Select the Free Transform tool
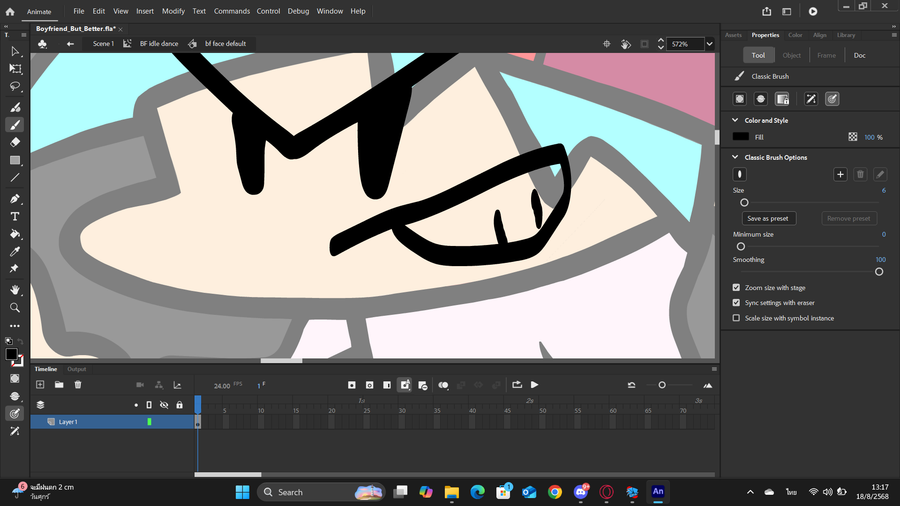The image size is (900, 506). tap(15, 69)
